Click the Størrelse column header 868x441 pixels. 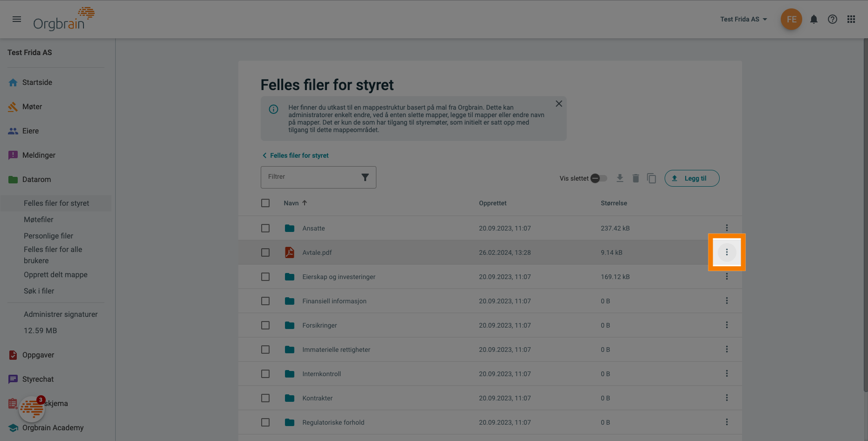click(x=614, y=203)
